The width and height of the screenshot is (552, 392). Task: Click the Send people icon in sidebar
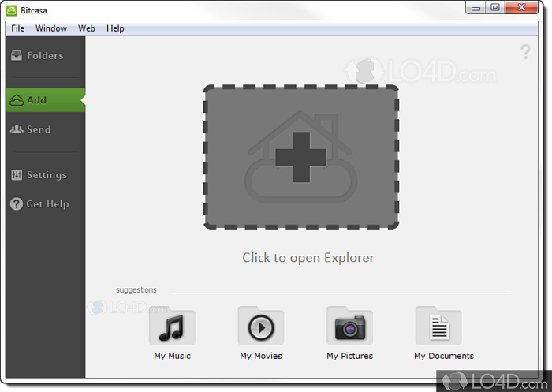tap(17, 129)
